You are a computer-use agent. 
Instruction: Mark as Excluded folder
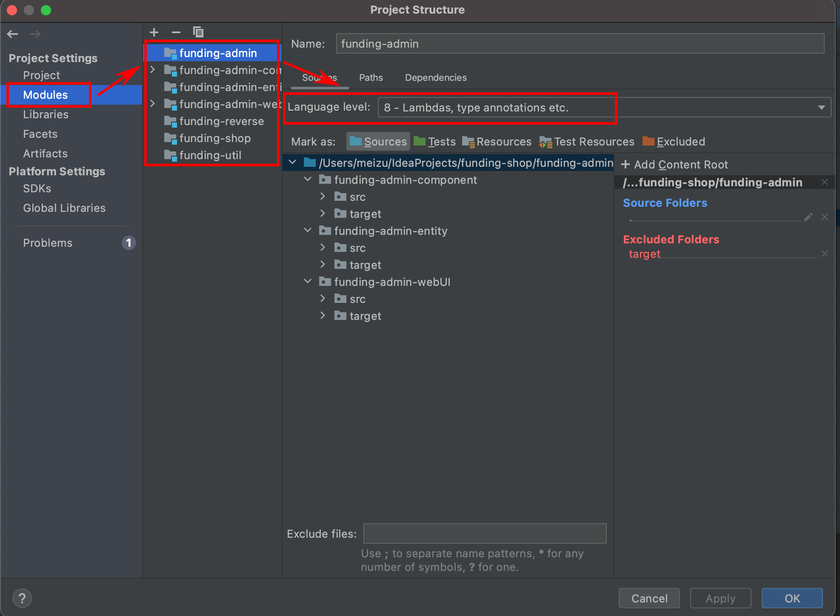(x=674, y=142)
